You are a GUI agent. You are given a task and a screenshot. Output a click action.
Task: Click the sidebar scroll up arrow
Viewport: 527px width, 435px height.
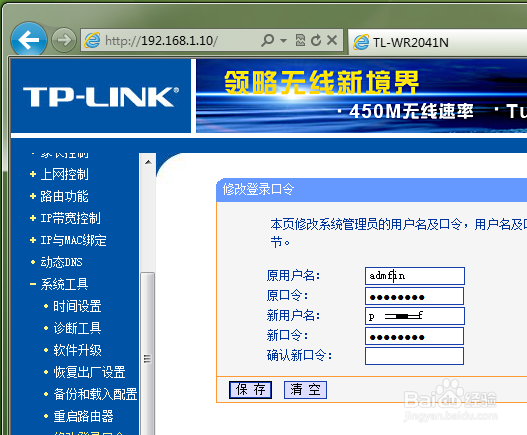[x=148, y=162]
